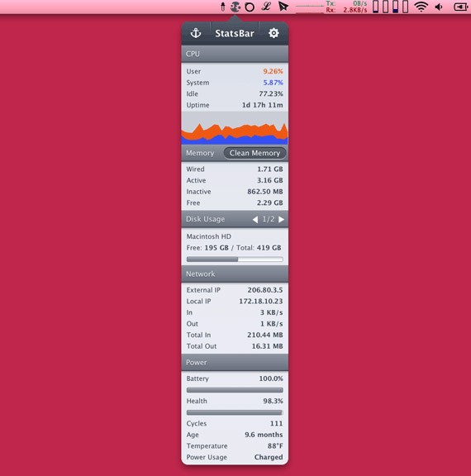
Task: Click the core meter with the tallest blue fill
Action: pos(395,7)
